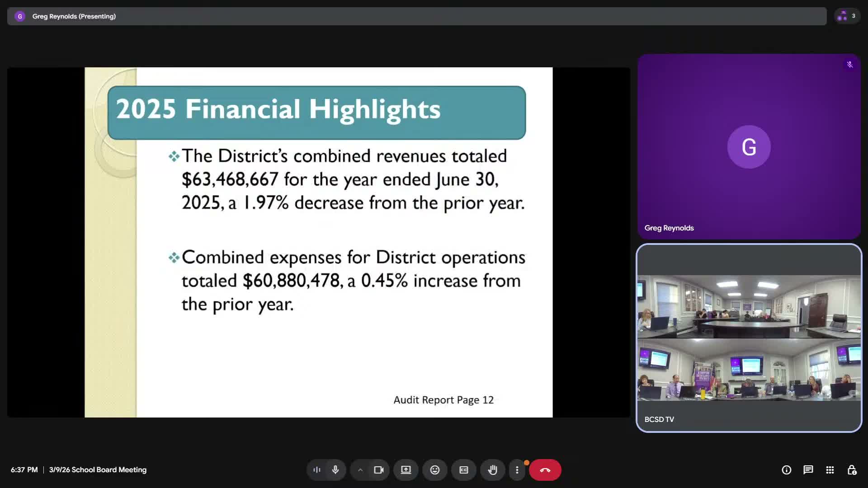Send an emoji reaction
The image size is (868, 488).
pyautogui.click(x=434, y=470)
